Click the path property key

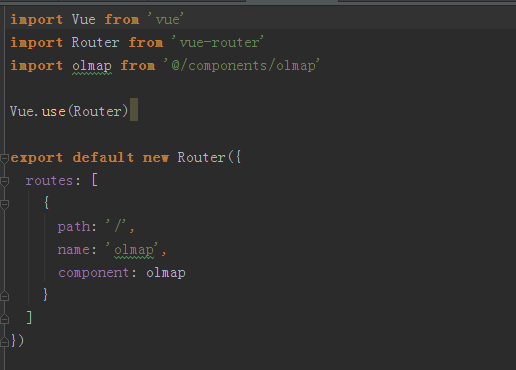(74, 227)
